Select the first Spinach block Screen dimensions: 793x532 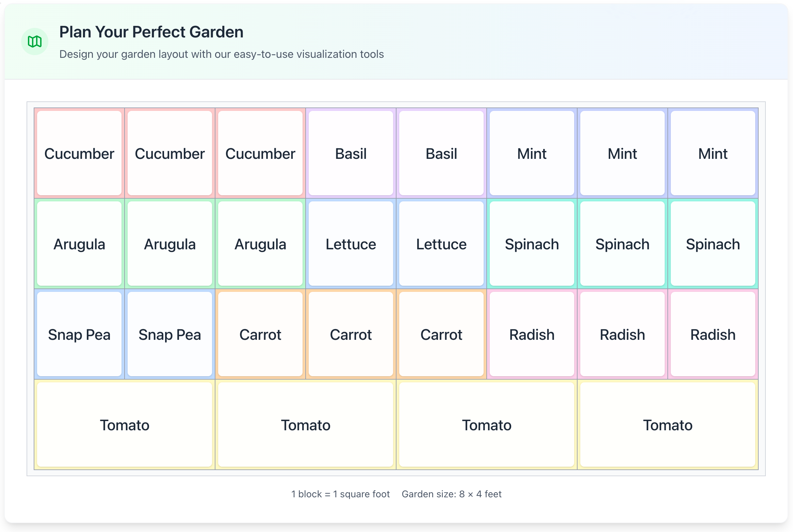532,244
